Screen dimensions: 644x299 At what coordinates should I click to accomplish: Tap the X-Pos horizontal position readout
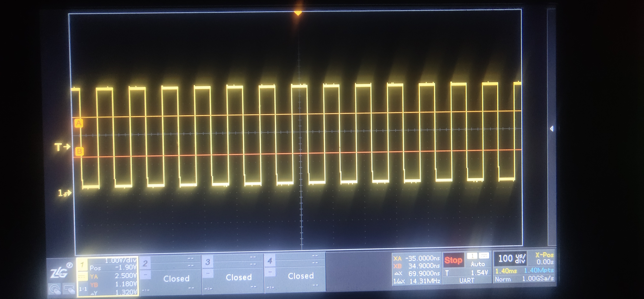point(544,258)
